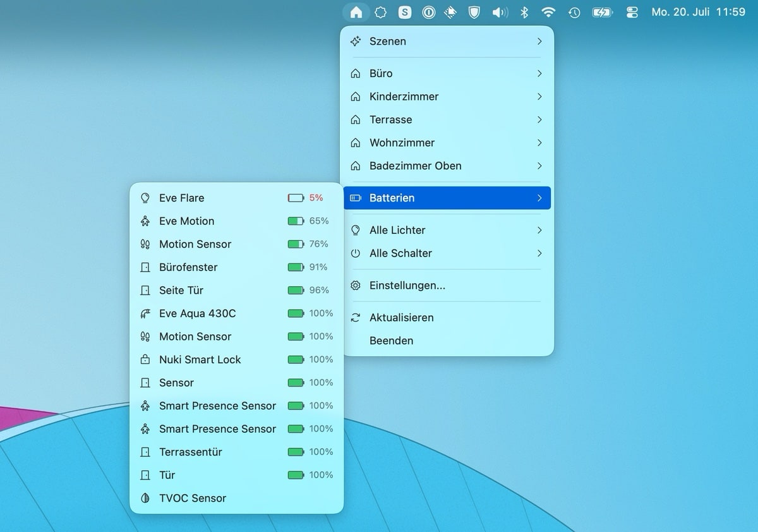Click the leaf icon beside TVOC Sensor

[x=145, y=498]
